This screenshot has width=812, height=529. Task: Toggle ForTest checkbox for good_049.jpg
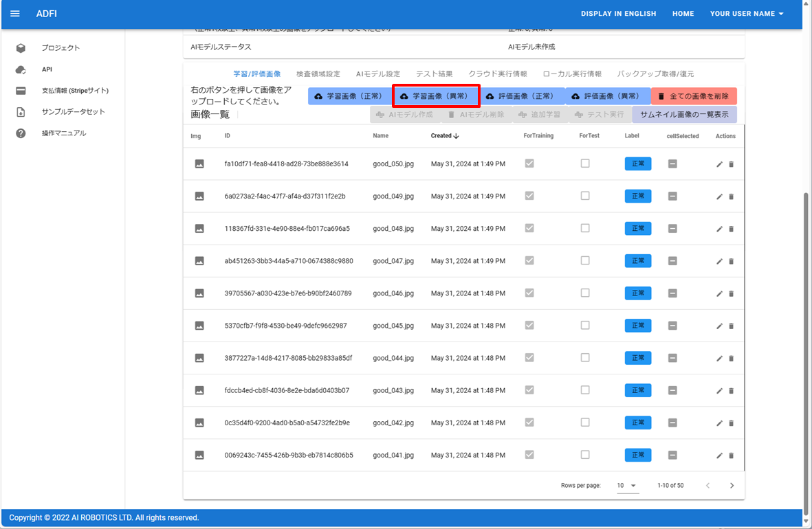(x=585, y=196)
